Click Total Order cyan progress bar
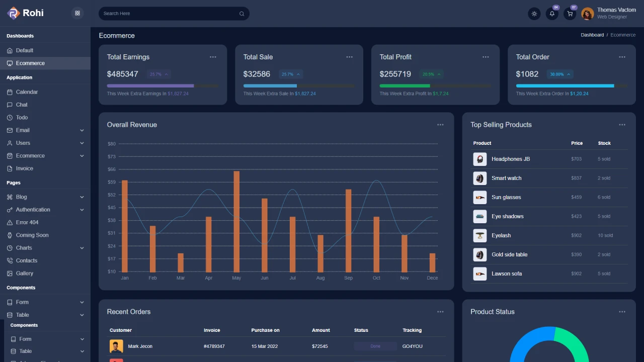The width and height of the screenshot is (644, 362). [565, 86]
